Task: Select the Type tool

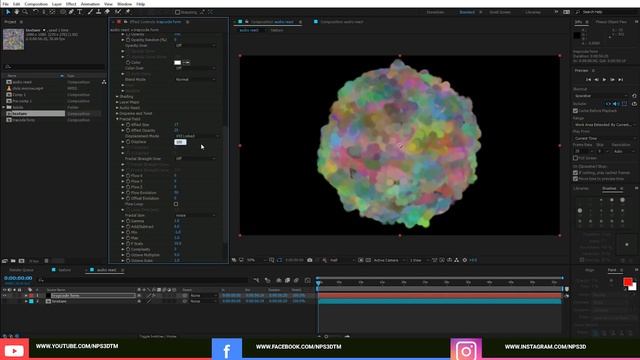Action: [80, 12]
